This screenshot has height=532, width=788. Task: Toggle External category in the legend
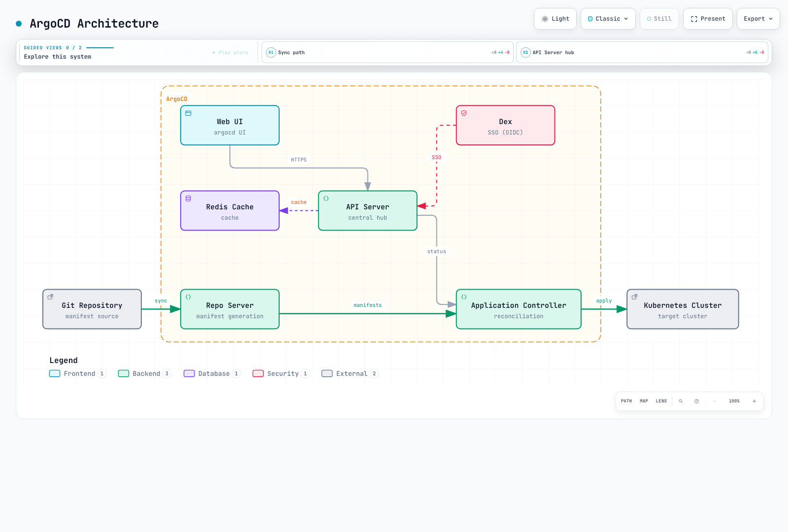(350, 373)
